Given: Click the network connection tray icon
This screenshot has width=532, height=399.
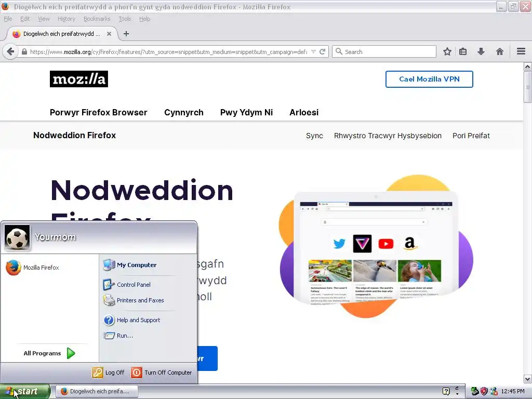Looking at the screenshot, I should pos(494,391).
